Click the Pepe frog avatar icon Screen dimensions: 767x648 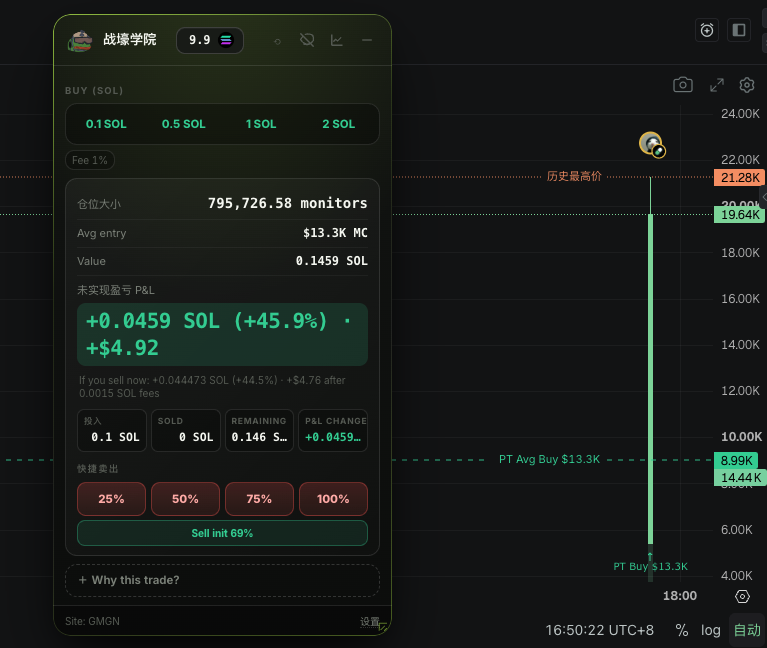(80, 41)
